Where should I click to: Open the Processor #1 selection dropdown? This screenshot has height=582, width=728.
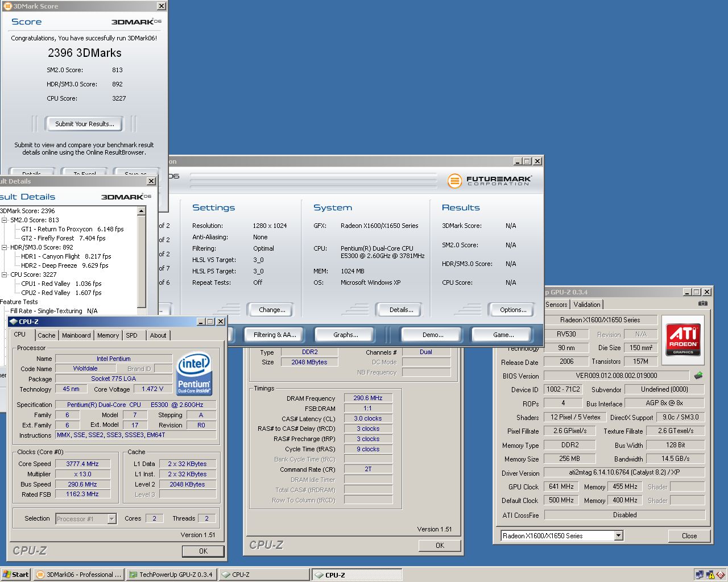click(x=111, y=518)
